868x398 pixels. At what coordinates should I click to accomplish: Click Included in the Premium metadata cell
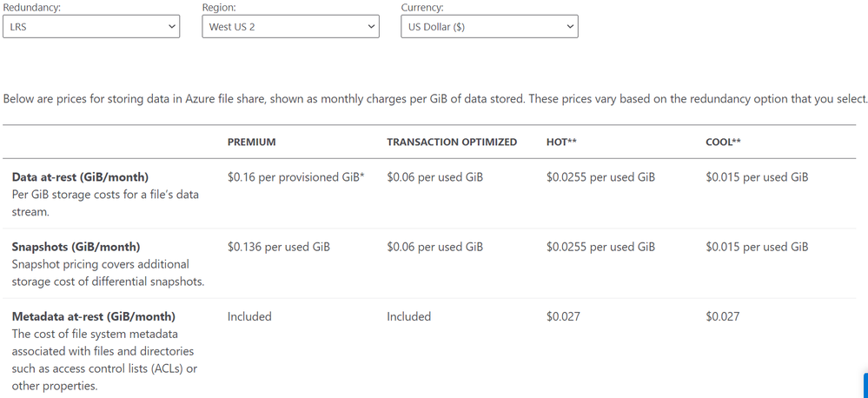249,316
